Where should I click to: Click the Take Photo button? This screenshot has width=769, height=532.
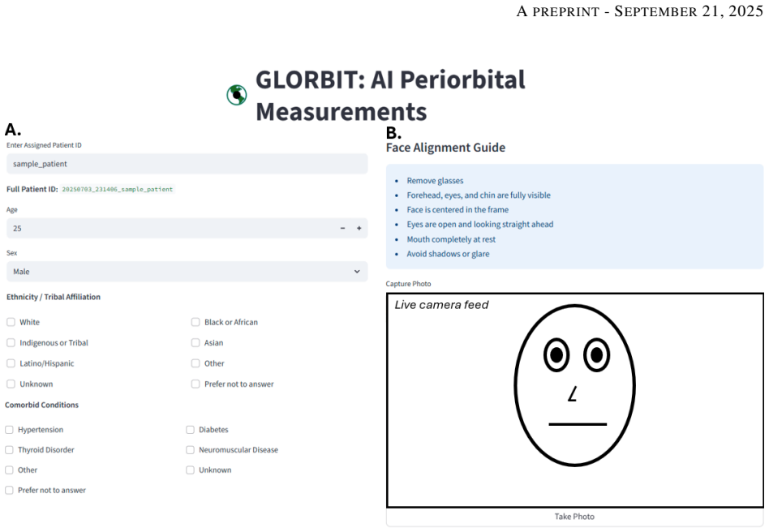point(574,517)
